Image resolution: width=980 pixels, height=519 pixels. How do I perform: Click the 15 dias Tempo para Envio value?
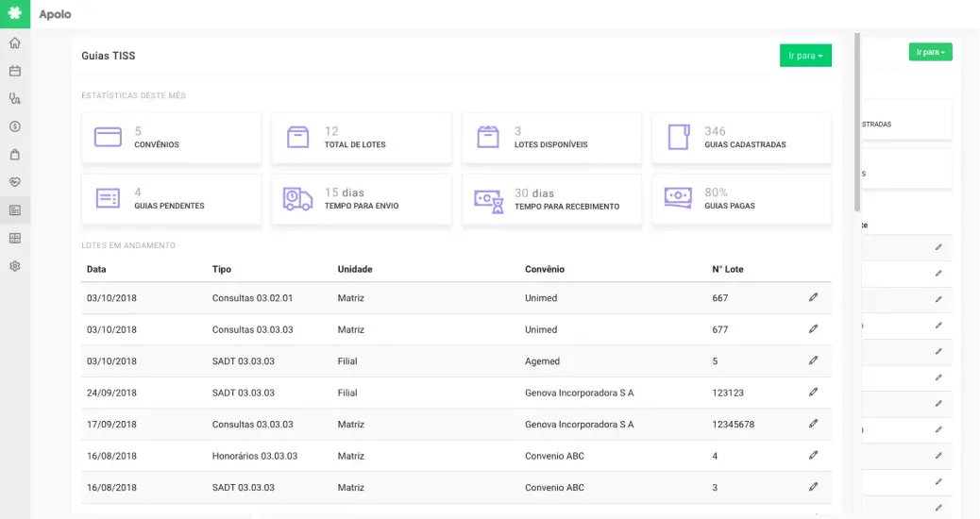[344, 193]
